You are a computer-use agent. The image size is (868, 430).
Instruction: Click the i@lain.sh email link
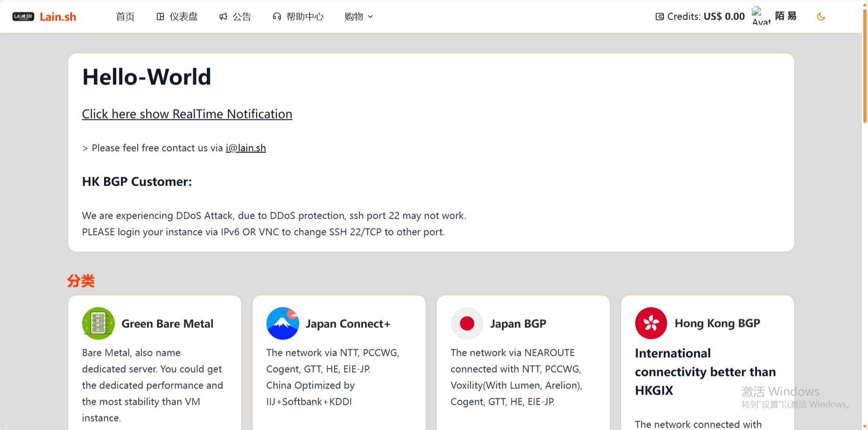point(245,148)
